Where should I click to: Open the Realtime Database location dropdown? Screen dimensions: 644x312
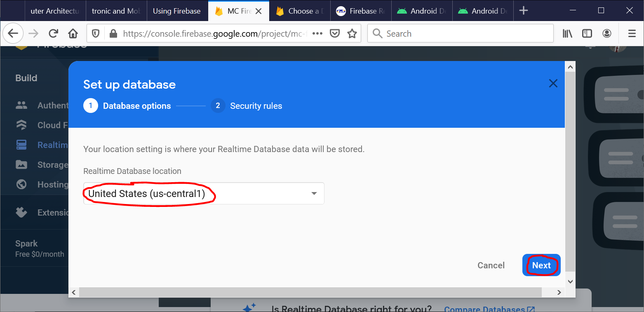tap(204, 194)
